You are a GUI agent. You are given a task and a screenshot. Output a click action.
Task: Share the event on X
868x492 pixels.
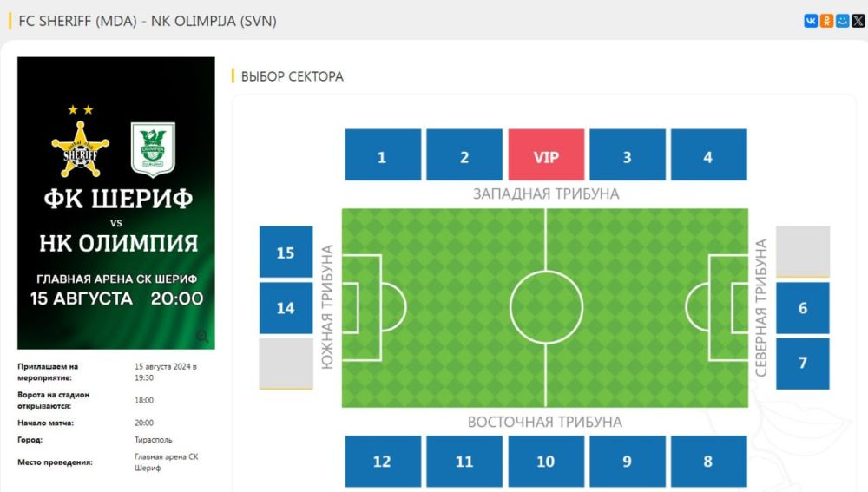858,21
